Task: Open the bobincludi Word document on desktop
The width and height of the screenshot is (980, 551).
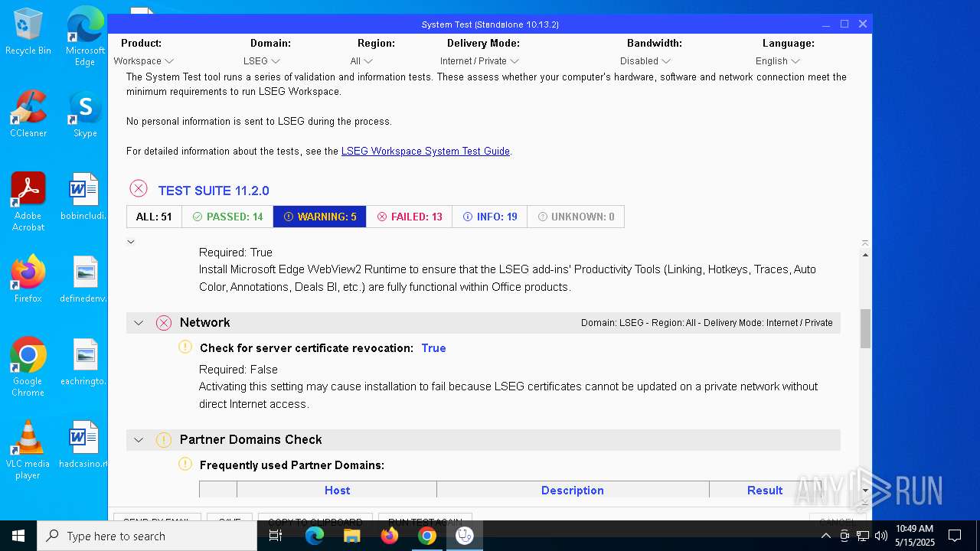Action: point(85,197)
